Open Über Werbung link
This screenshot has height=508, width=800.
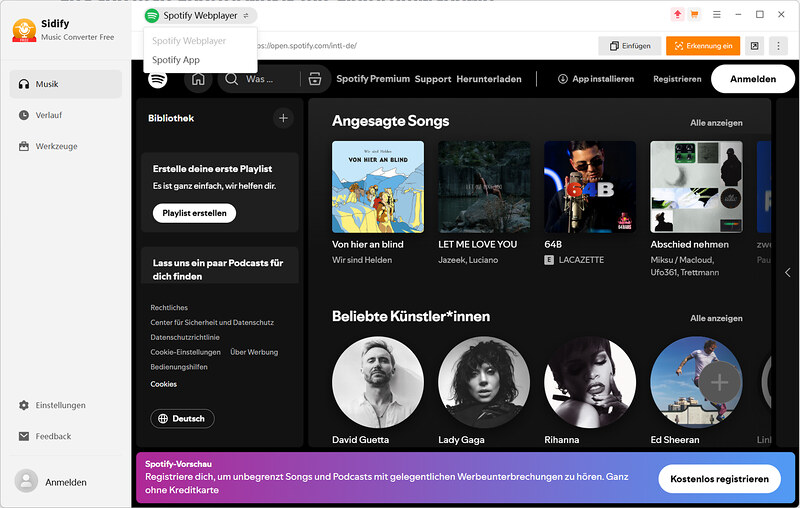tap(254, 352)
